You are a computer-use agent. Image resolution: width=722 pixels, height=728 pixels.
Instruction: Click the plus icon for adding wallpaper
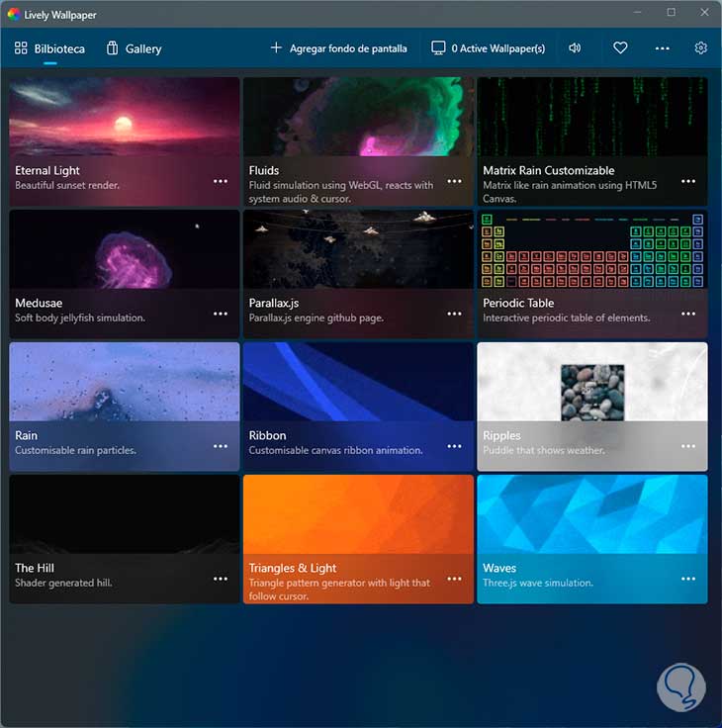pyautogui.click(x=276, y=47)
